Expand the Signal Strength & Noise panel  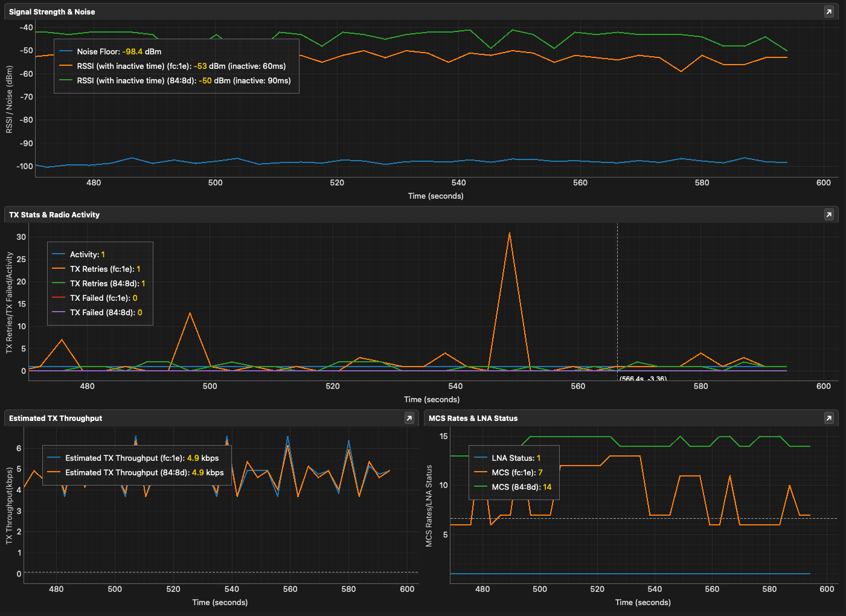tap(828, 11)
